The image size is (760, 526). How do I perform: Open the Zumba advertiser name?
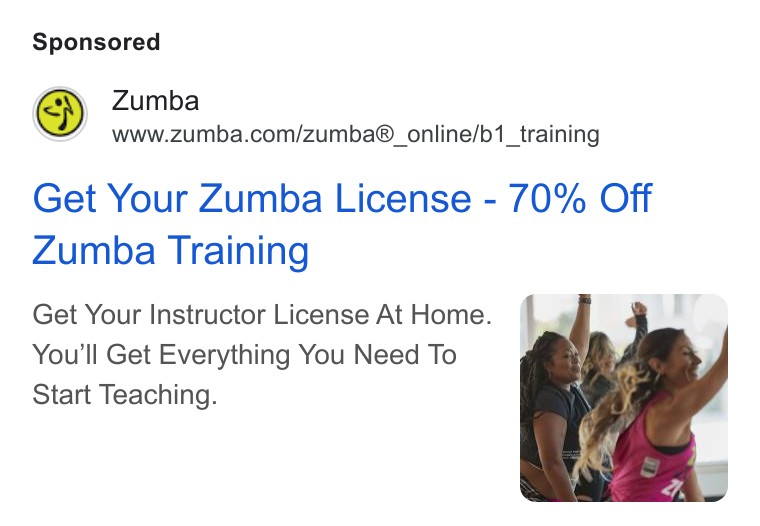(x=155, y=101)
